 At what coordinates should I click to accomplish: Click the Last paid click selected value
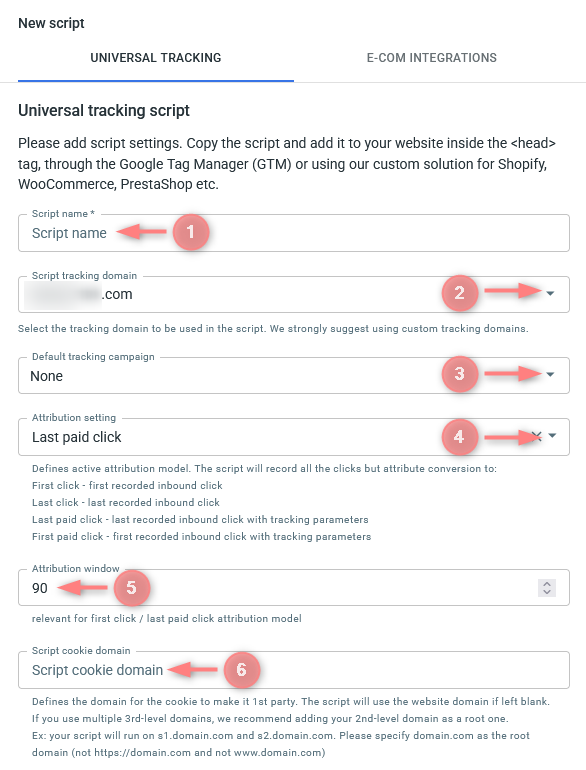77,437
